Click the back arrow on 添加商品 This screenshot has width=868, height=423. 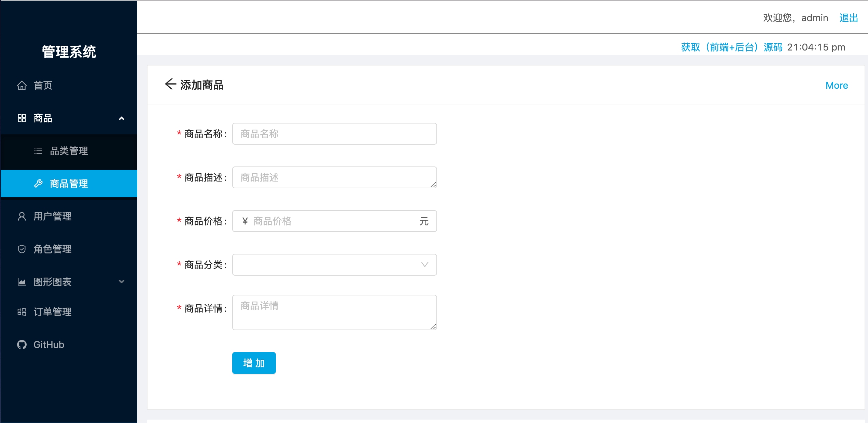pyautogui.click(x=170, y=85)
